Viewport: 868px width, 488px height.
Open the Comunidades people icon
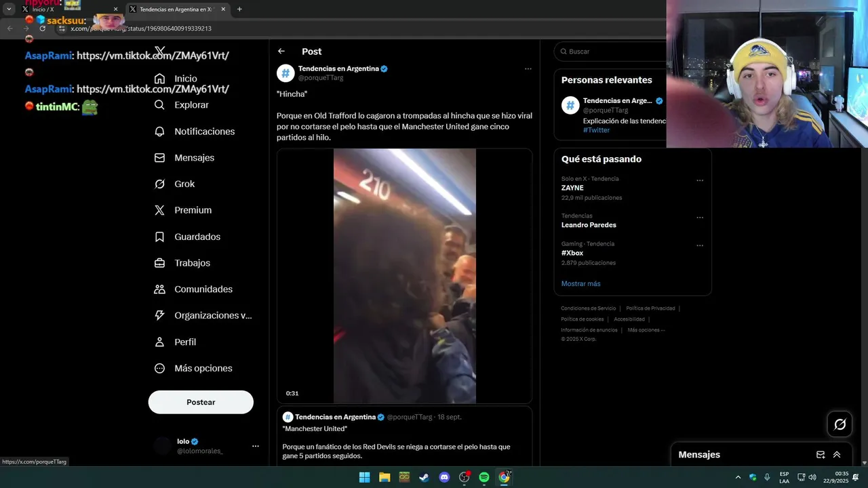(159, 289)
